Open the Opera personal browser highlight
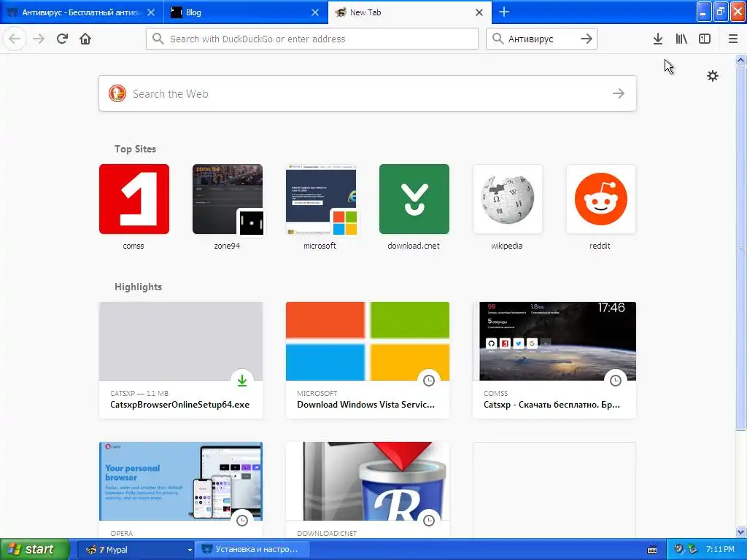 point(181,491)
